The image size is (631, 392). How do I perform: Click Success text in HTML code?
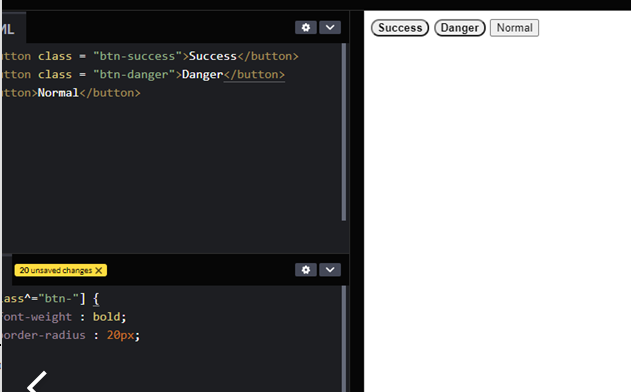click(213, 56)
